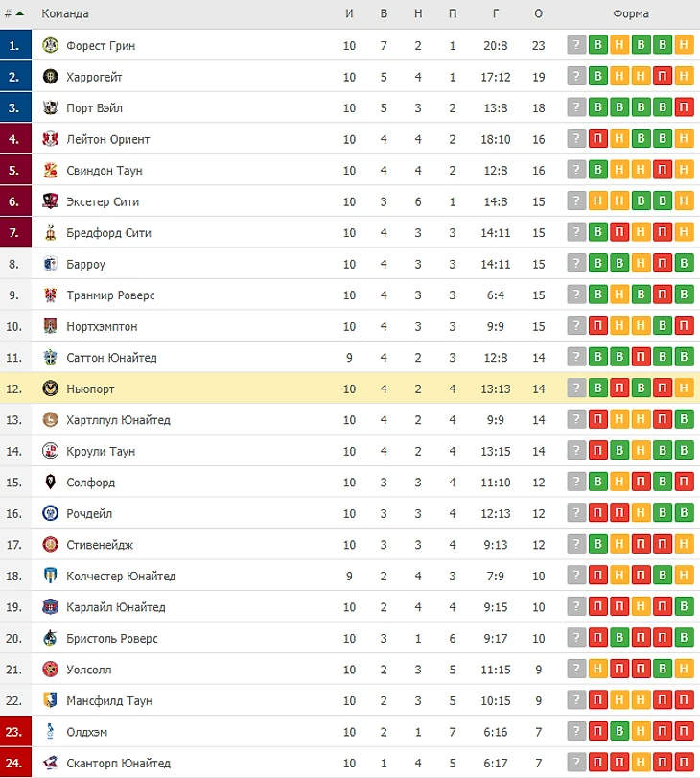
Task: Click the Harrogate club crest icon
Action: tap(51, 77)
